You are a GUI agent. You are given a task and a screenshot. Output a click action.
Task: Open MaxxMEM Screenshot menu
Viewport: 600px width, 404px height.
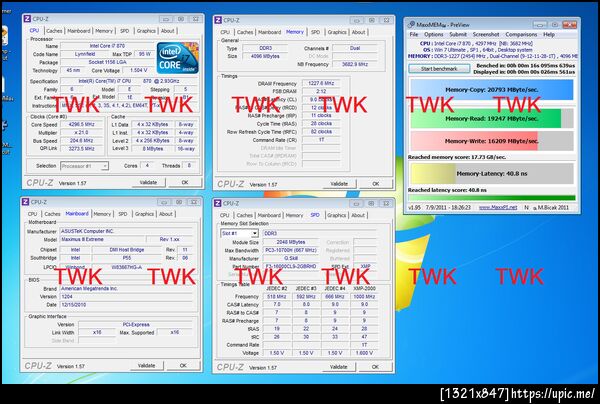(486, 34)
